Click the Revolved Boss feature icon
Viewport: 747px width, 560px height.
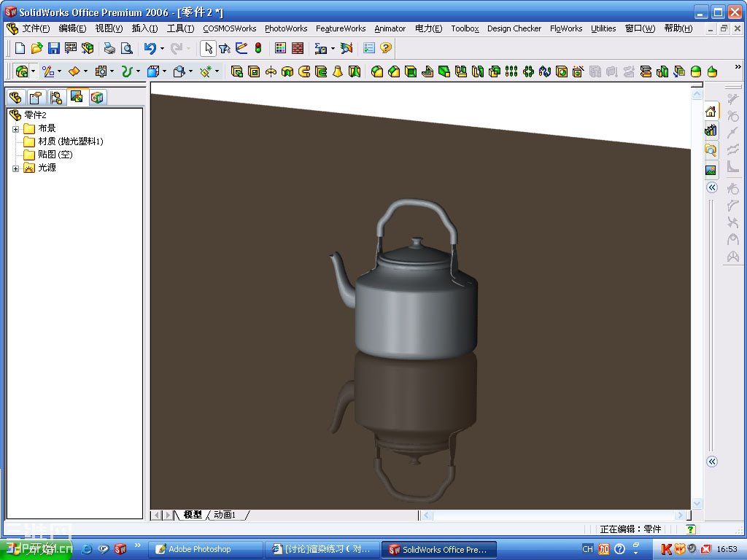[271, 71]
